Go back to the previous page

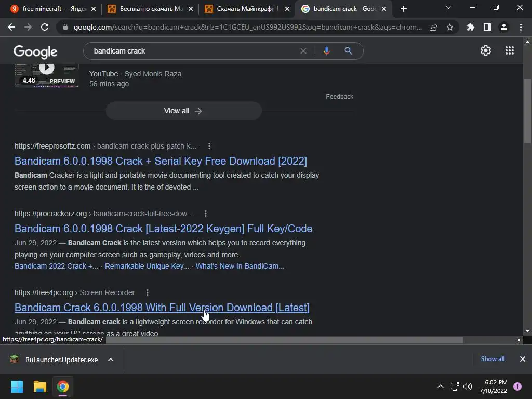tap(11, 27)
